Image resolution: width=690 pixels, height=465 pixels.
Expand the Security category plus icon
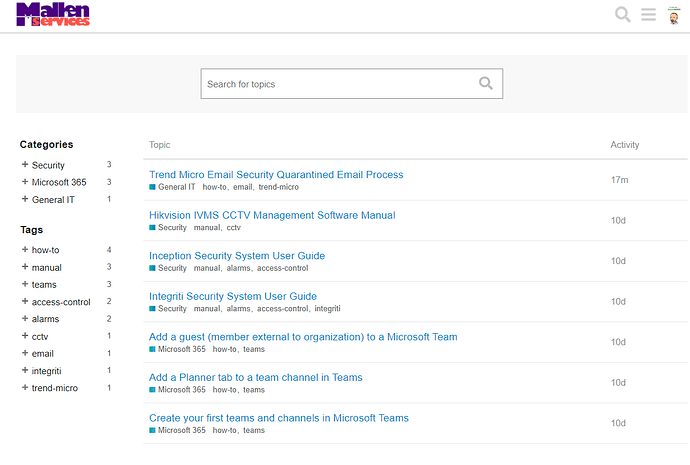(x=25, y=165)
